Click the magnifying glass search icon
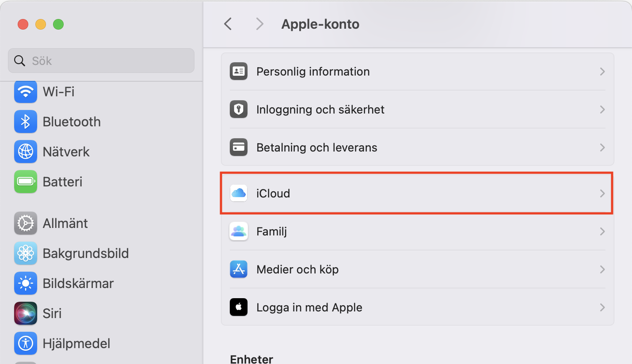Image resolution: width=632 pixels, height=364 pixels. (19, 61)
